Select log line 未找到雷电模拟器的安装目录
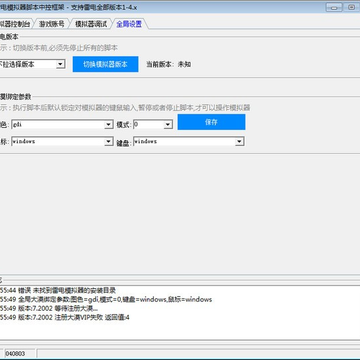The height and width of the screenshot is (360, 360). (58, 290)
